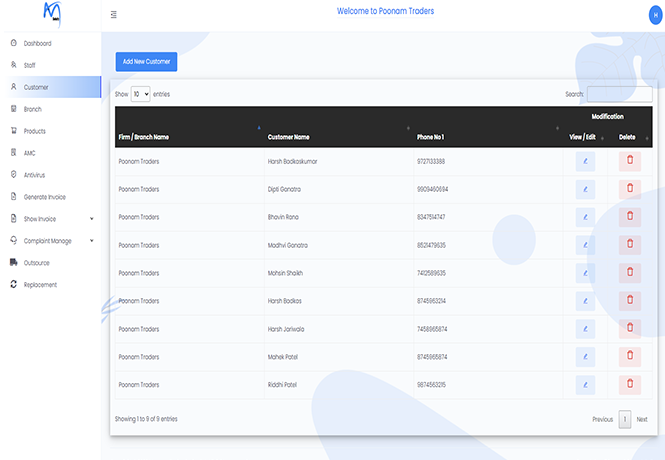The height and width of the screenshot is (460, 665).
Task: Sort by View / Edit column
Action: tap(585, 137)
